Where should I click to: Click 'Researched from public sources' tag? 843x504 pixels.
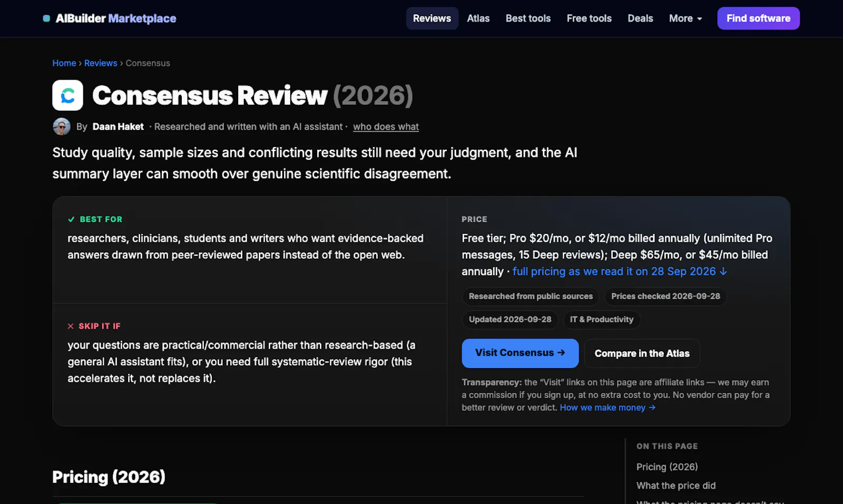pyautogui.click(x=531, y=297)
